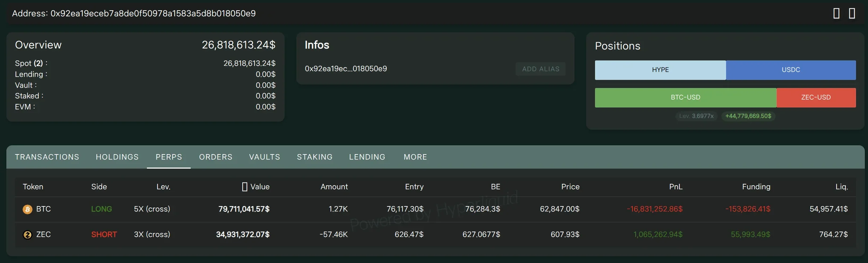Open the More tab menu
The image size is (868, 263).
tap(415, 157)
